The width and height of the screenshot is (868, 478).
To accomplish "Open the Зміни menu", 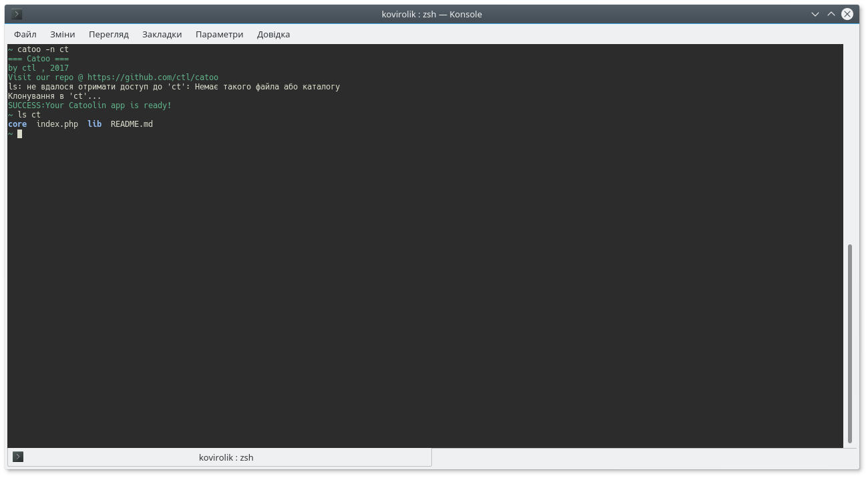I will pos(63,34).
